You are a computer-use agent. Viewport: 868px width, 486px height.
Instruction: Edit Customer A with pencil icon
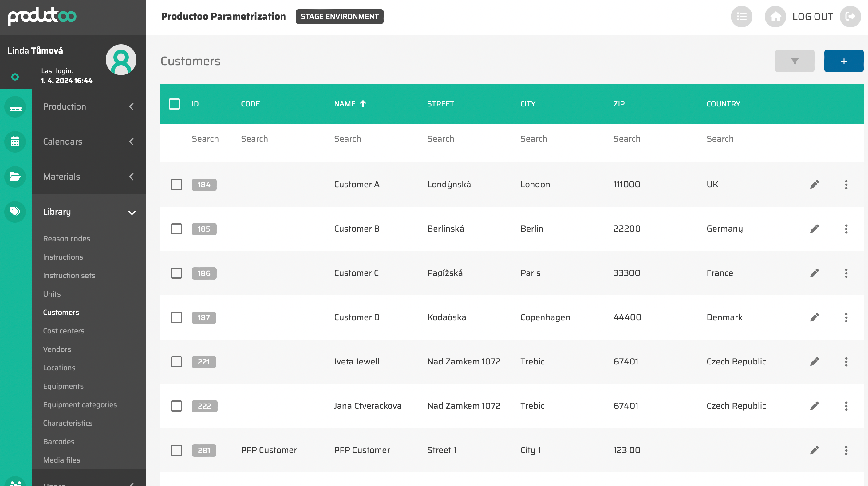[814, 185]
